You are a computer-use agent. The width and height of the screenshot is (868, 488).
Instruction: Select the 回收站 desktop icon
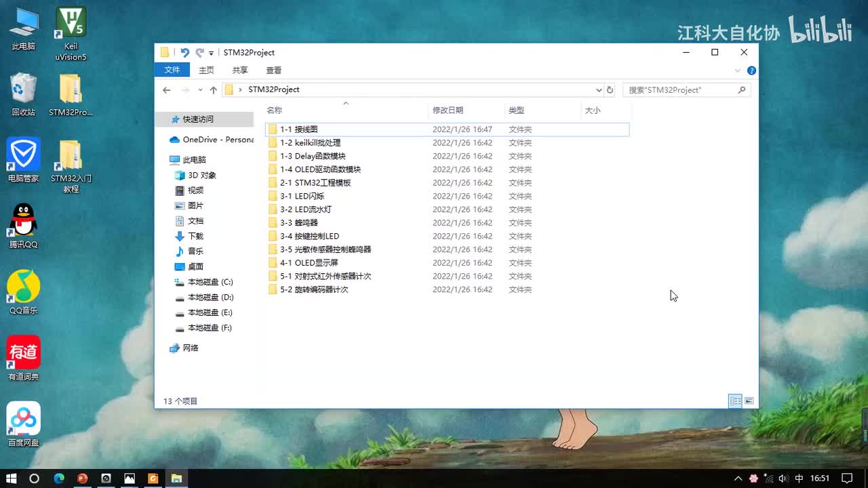[24, 95]
